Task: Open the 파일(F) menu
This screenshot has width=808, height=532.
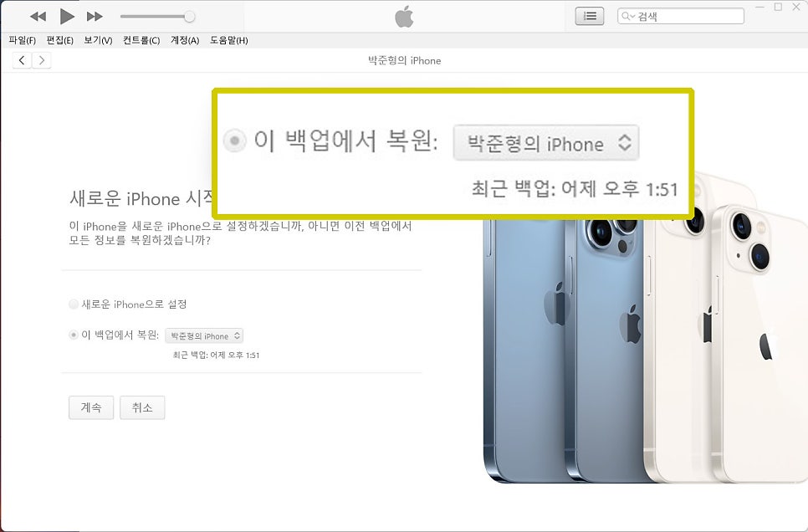Action: (x=22, y=40)
